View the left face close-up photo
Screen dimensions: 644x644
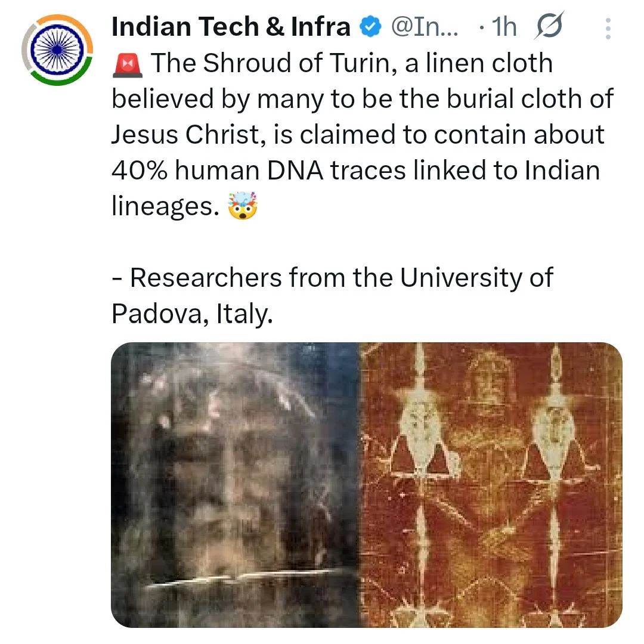coord(235,484)
